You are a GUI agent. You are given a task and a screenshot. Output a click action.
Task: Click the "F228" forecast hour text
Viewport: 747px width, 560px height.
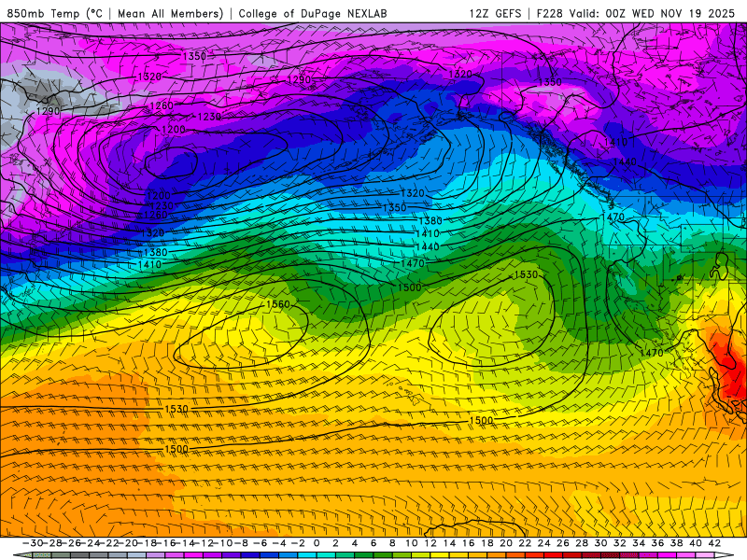click(550, 13)
